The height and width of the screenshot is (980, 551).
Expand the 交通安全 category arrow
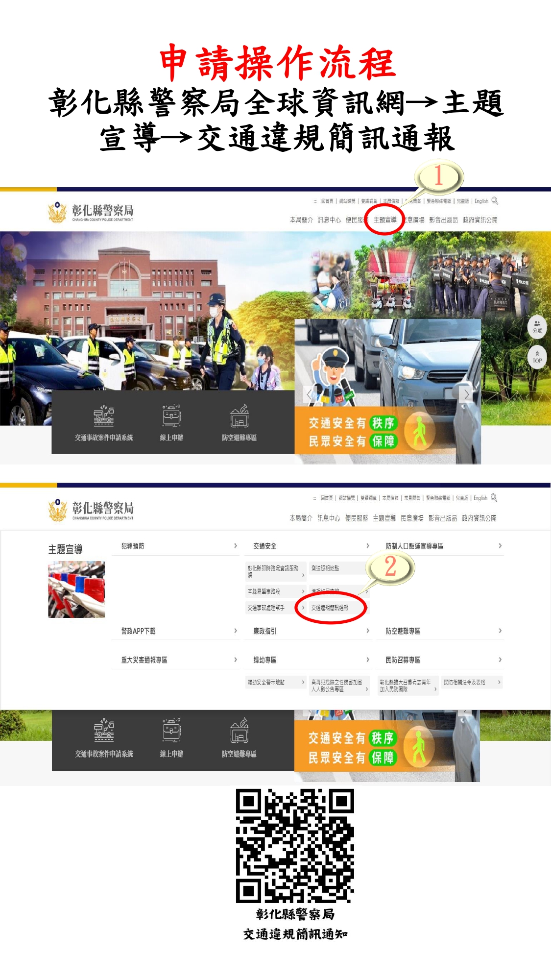[x=368, y=546]
